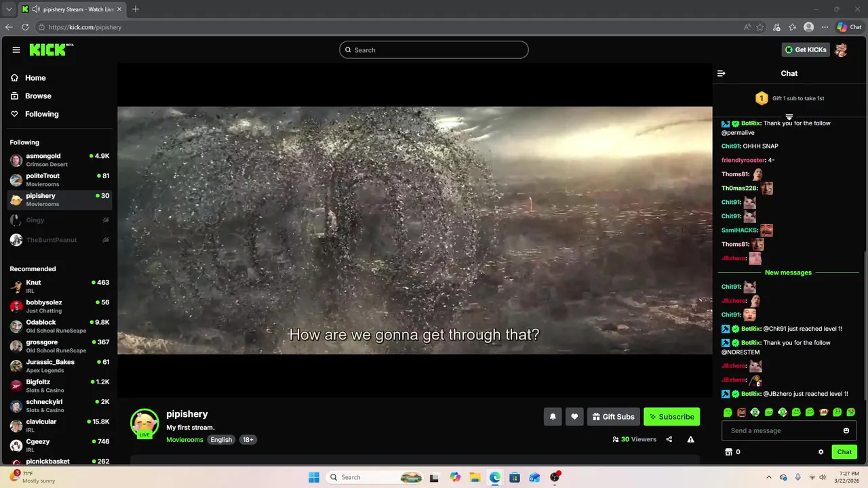Image resolution: width=868 pixels, height=488 pixels.
Task: Open Copilot Chat in Edge
Action: (x=849, y=27)
